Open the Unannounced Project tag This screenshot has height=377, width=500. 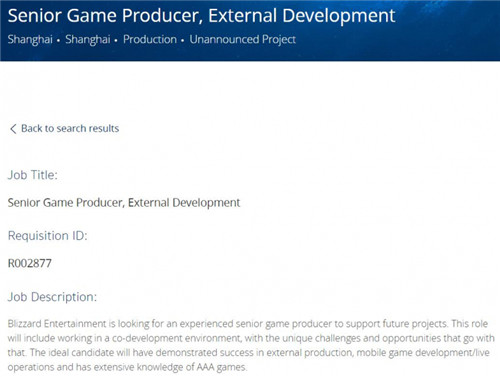[243, 39]
